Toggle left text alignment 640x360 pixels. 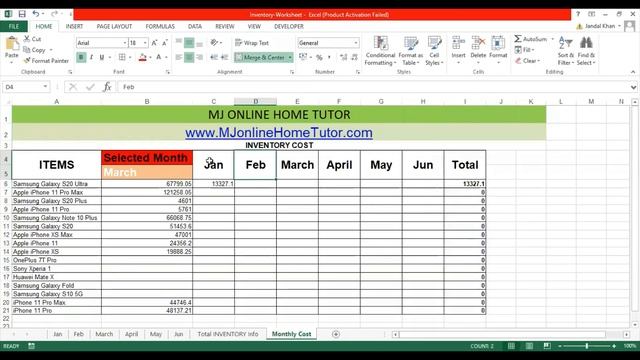point(179,57)
